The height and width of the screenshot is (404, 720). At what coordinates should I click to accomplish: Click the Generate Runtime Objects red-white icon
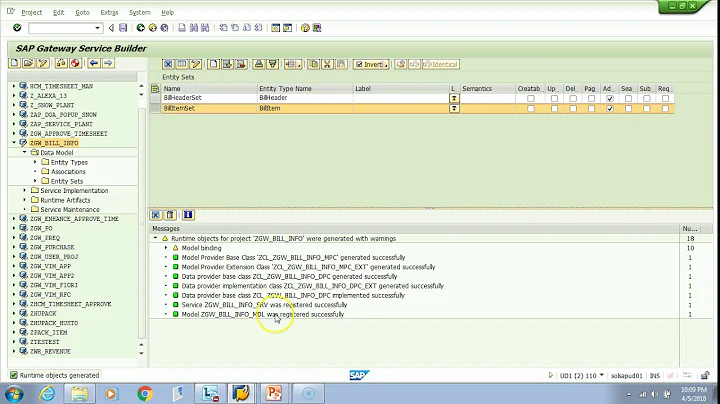tap(76, 63)
